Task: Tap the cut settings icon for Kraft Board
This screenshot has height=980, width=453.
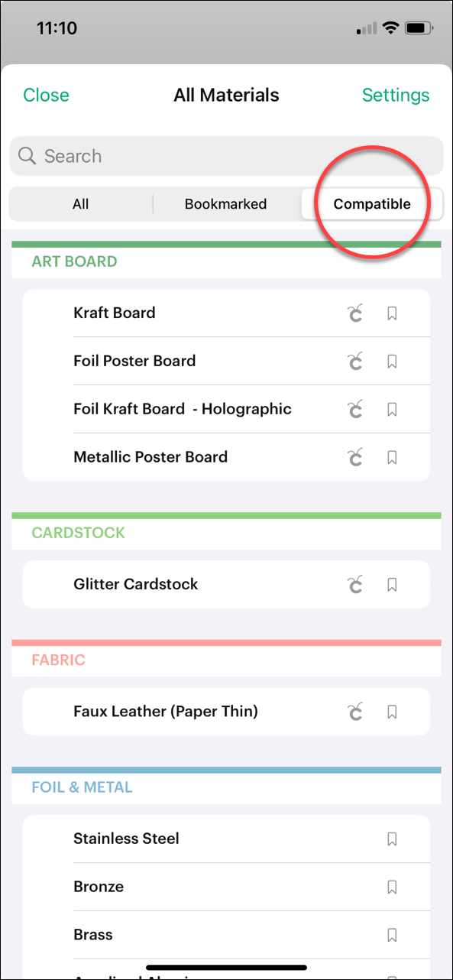Action: coord(354,313)
